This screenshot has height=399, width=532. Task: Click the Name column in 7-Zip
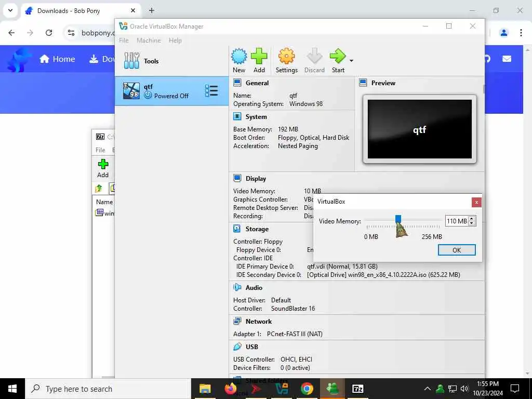(104, 202)
